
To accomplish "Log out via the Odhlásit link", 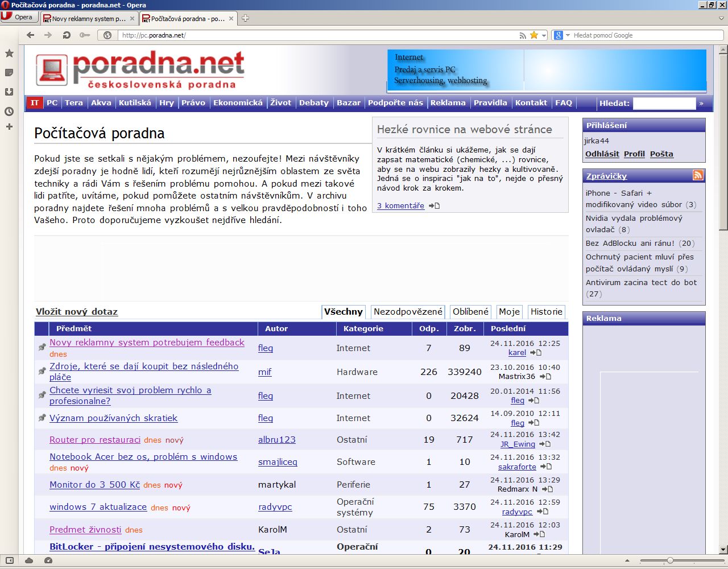I will click(602, 154).
